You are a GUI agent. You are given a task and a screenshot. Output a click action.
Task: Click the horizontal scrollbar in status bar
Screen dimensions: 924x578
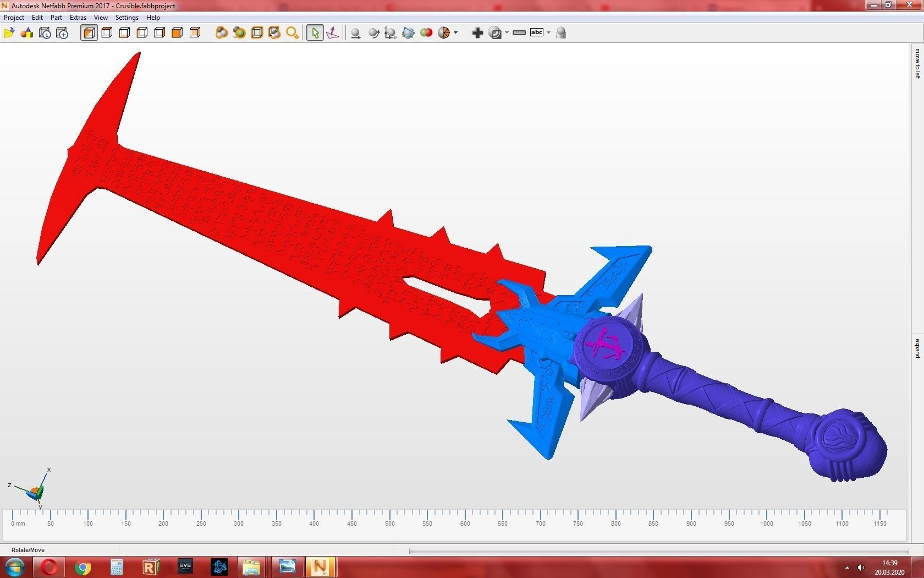pos(659,550)
